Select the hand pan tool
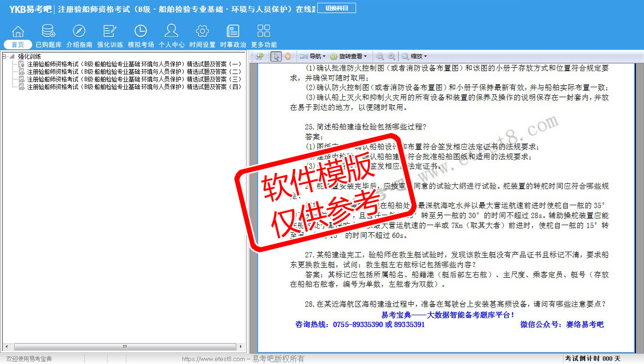Screen dimensions: 644x364 [x=287, y=56]
